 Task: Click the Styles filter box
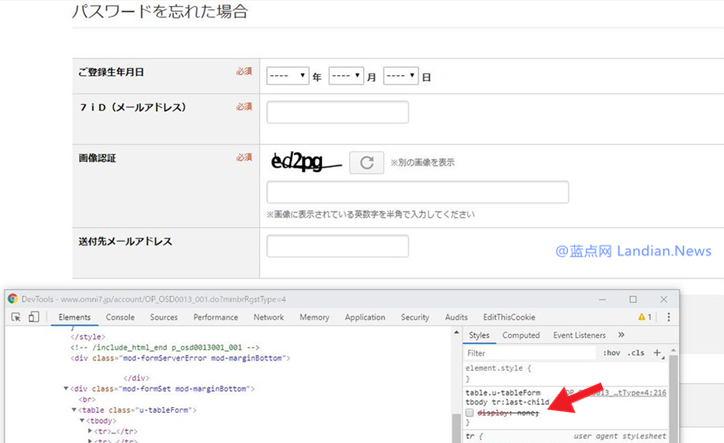pos(530,353)
